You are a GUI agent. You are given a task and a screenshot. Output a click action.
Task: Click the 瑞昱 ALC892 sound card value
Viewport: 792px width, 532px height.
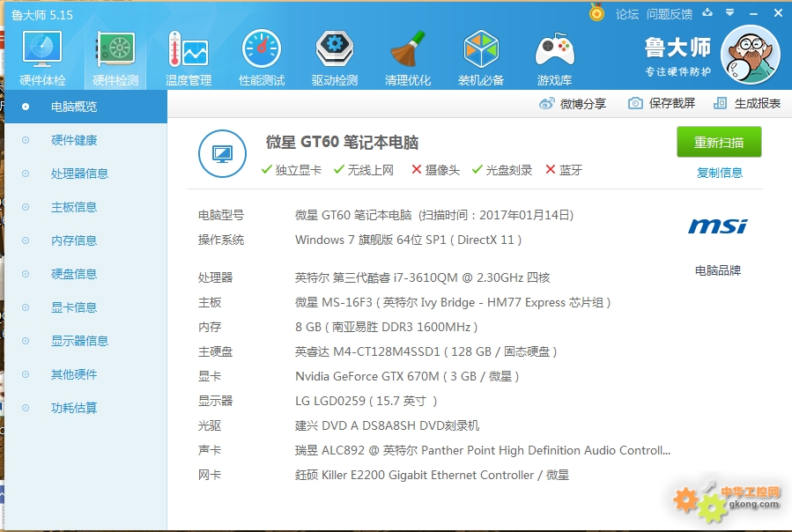(x=483, y=450)
